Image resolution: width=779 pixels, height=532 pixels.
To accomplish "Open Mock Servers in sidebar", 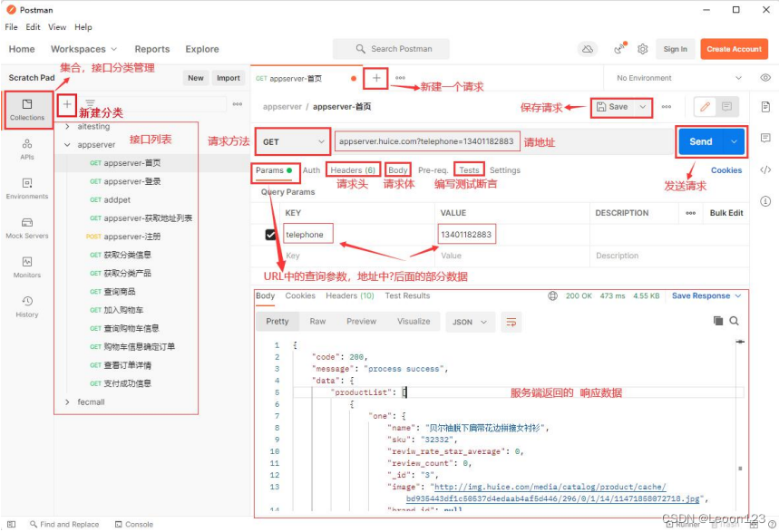I will point(27,228).
